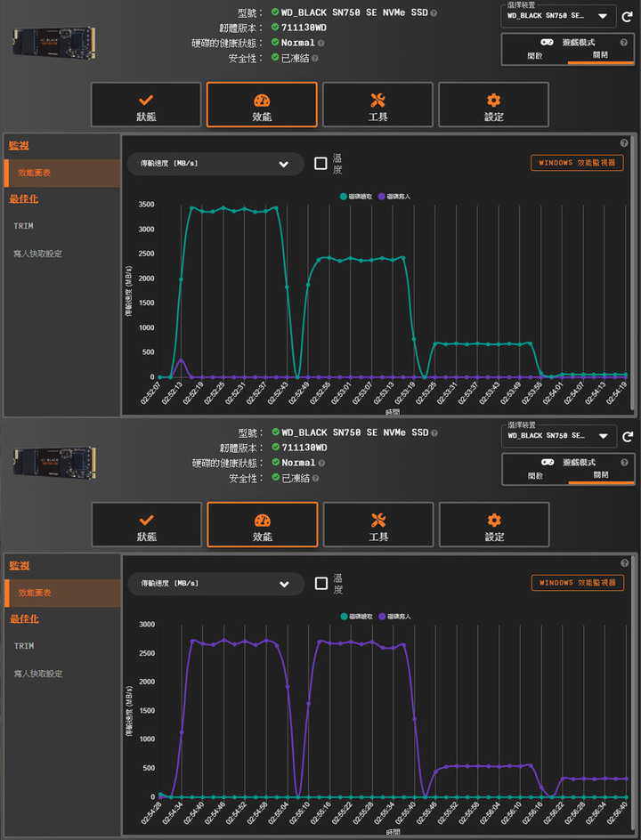Viewport: 641px width, 840px height.
Task: Open the 狀態 tab in the lower dashboard
Action: pos(146,524)
